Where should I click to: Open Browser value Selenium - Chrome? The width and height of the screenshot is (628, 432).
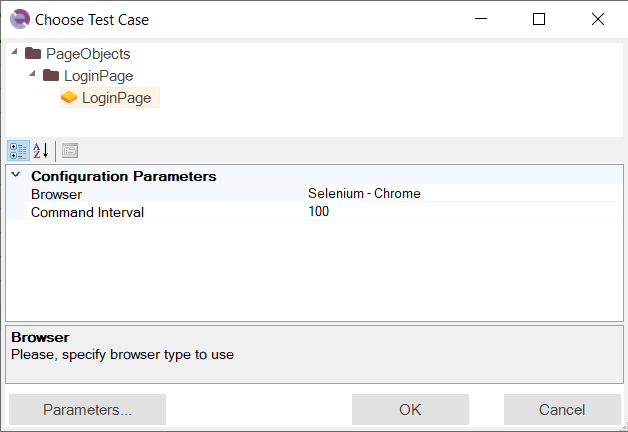point(463,193)
